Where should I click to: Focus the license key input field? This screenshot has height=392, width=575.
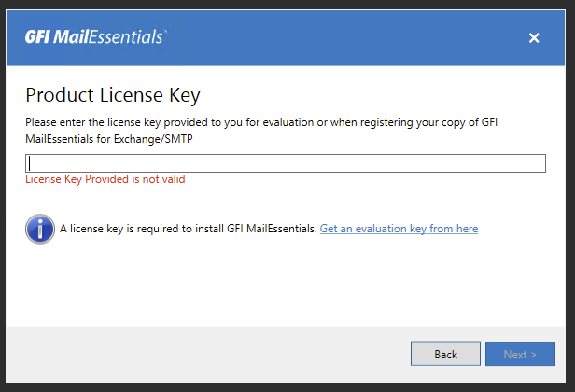tap(286, 163)
